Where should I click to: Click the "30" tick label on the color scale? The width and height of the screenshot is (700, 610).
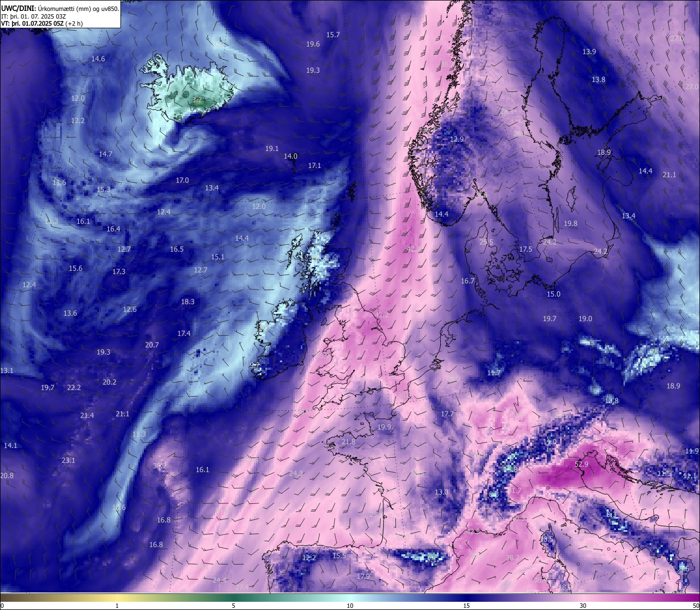tap(583, 606)
